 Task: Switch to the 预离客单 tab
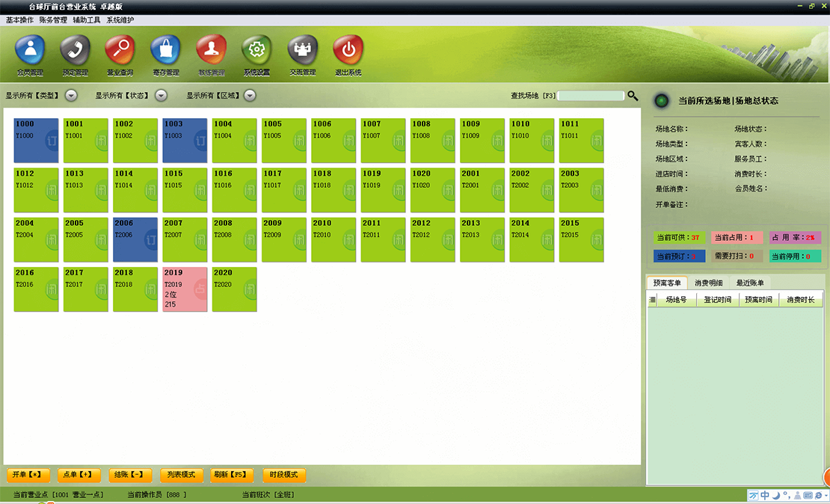tap(667, 283)
